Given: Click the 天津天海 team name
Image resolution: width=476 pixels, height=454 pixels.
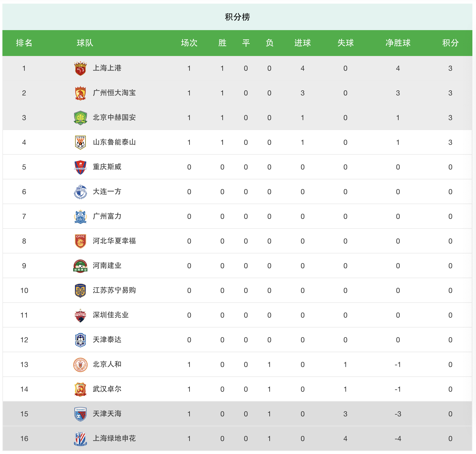Looking at the screenshot, I should point(107,414).
